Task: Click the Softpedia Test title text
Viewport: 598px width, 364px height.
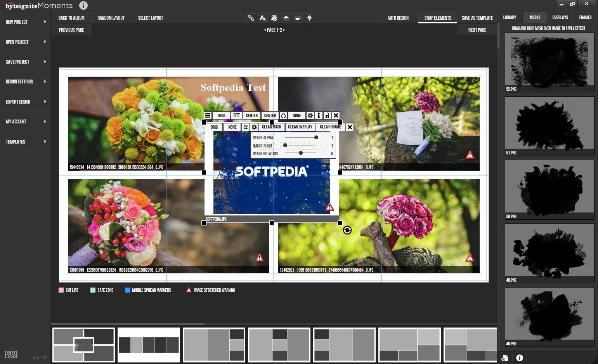Action: point(233,88)
